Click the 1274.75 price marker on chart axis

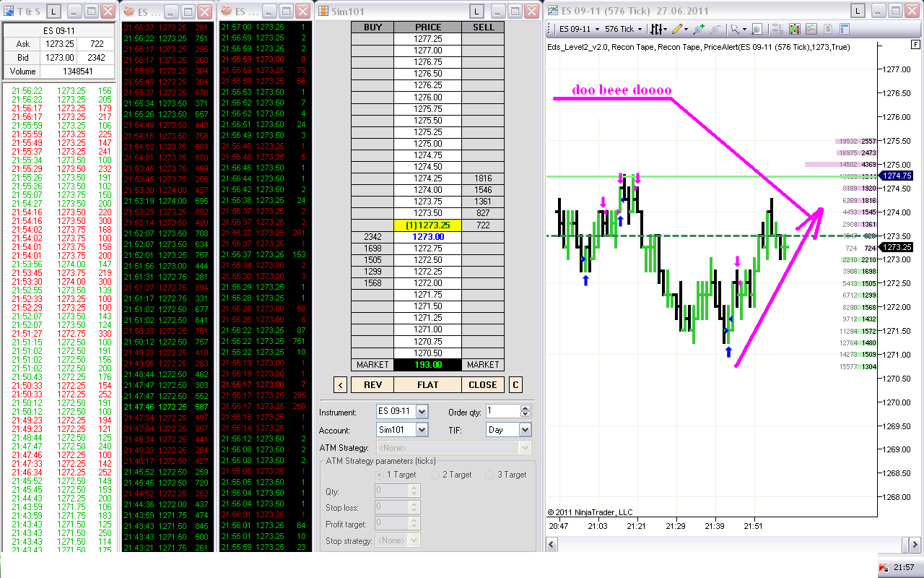pos(895,175)
